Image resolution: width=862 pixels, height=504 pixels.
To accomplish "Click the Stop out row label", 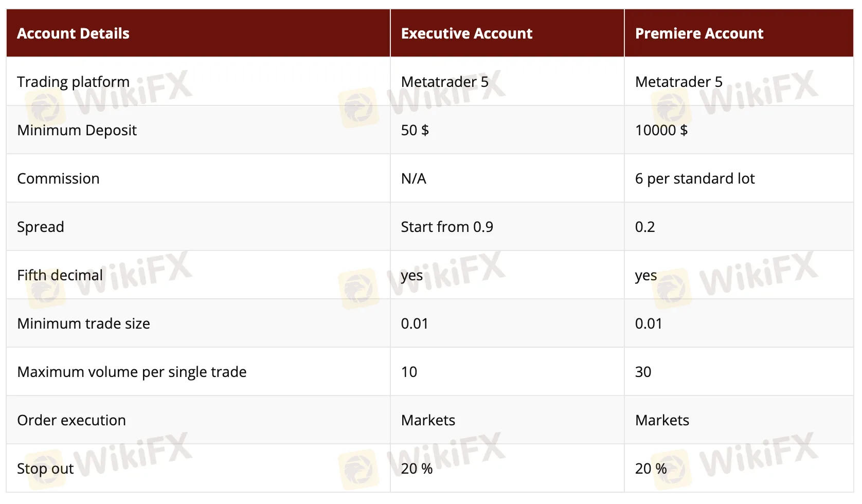I will pyautogui.click(x=45, y=469).
